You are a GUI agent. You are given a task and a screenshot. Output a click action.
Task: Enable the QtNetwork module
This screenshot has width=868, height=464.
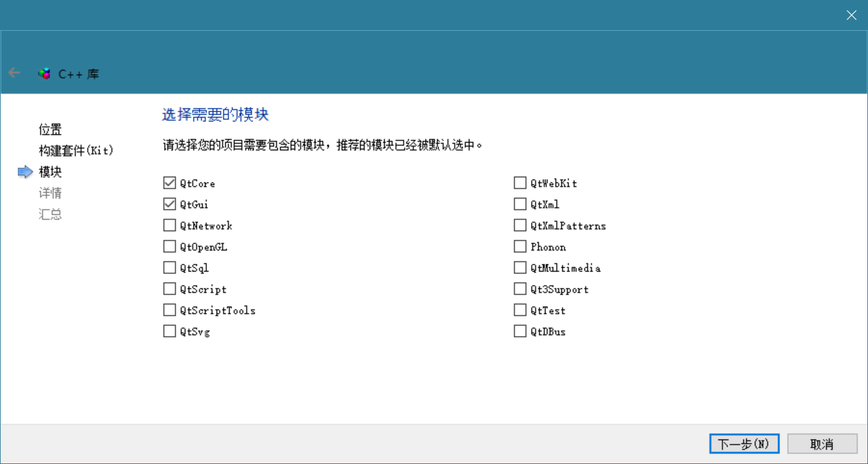point(169,225)
